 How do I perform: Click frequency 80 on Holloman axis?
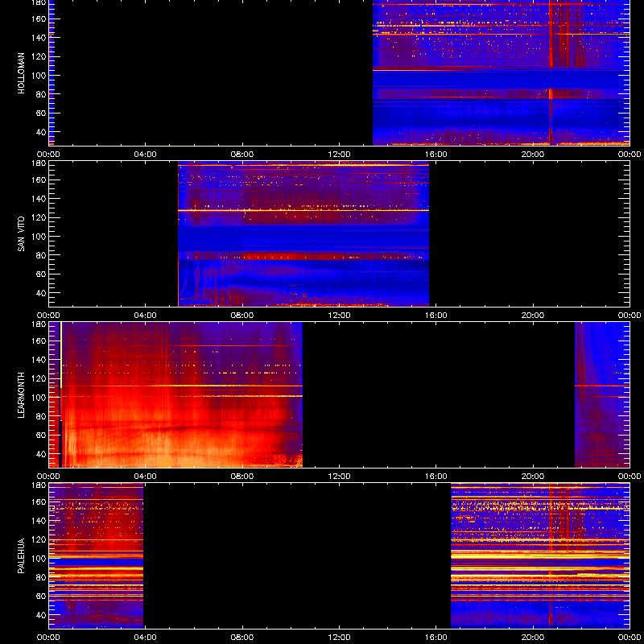(42, 94)
